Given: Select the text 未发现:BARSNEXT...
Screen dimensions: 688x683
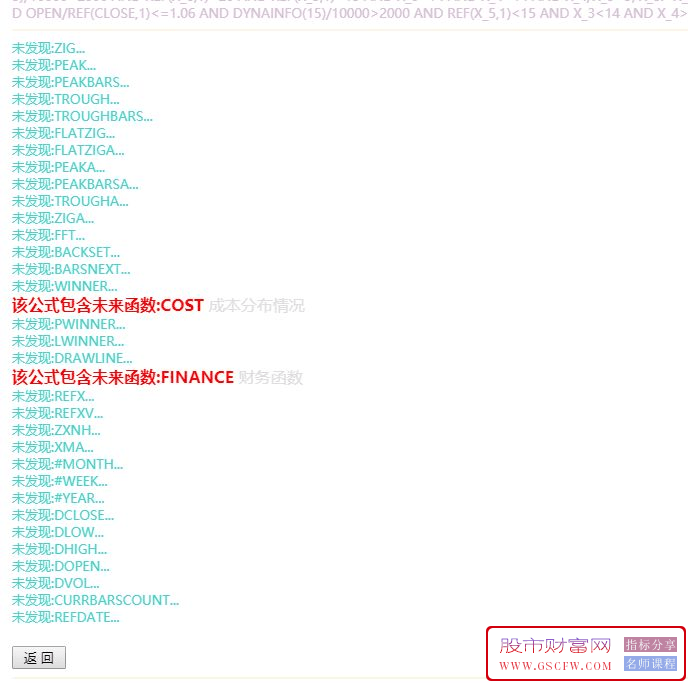Looking at the screenshot, I should pyautogui.click(x=71, y=269).
